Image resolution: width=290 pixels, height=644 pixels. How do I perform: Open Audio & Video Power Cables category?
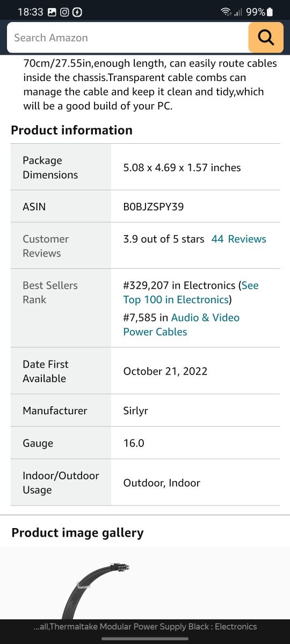[x=182, y=325]
